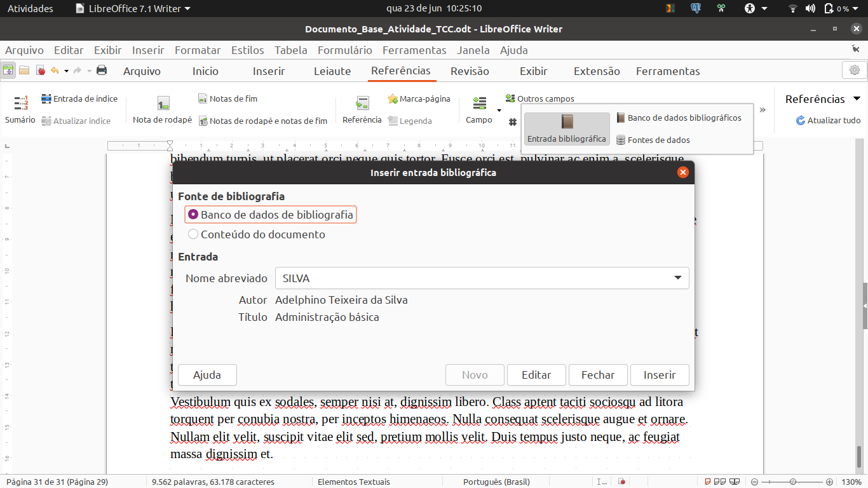868x488 pixels.
Task: Click the clock in the top bar
Action: pyautogui.click(x=434, y=8)
